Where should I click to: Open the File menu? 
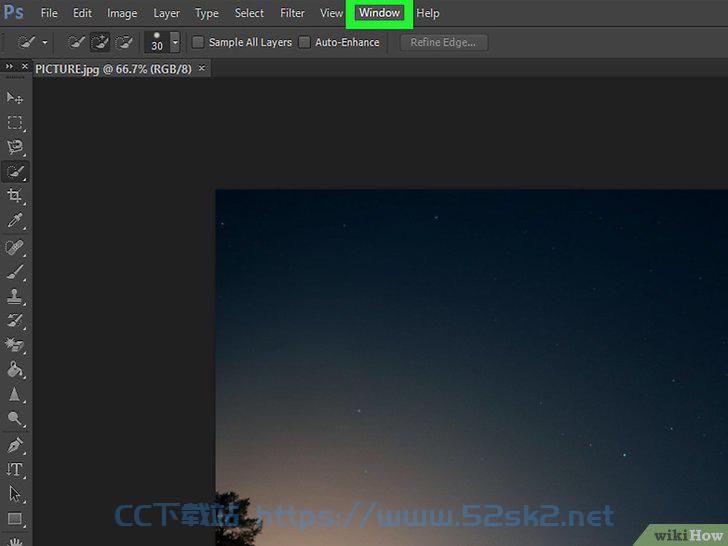(x=49, y=13)
